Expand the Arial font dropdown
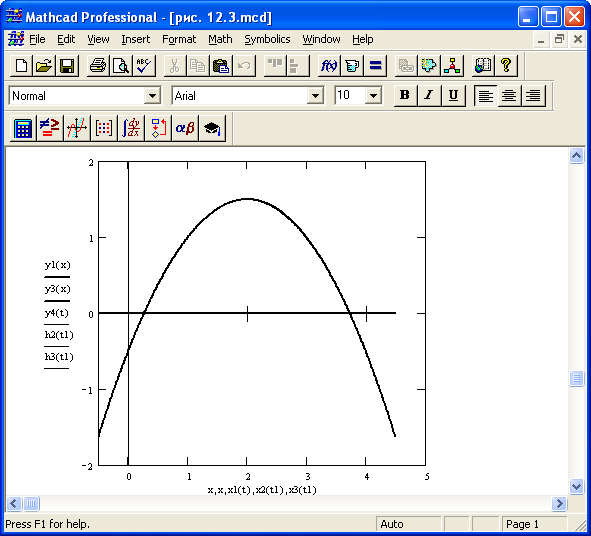Viewport: 591px width, 536px height. [x=315, y=96]
